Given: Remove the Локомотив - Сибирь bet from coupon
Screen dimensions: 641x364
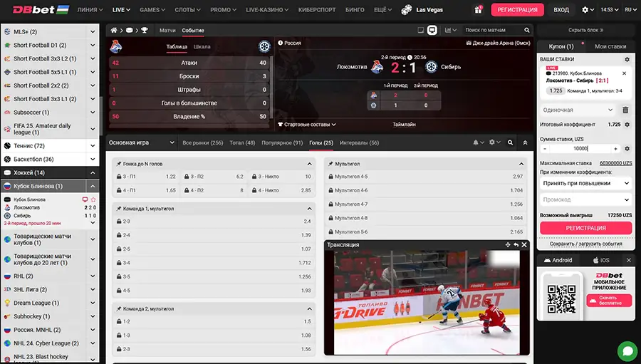Looking at the screenshot, I should [x=624, y=73].
